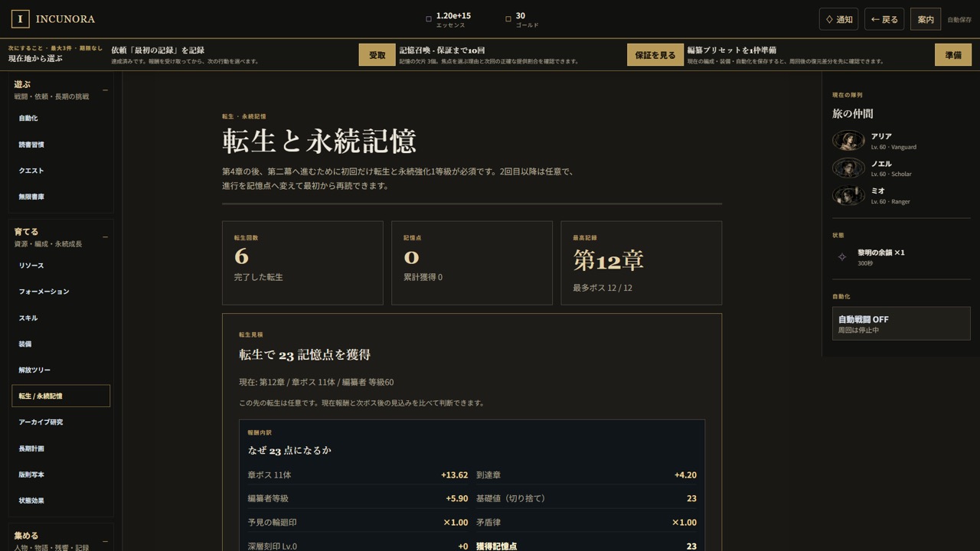980x551 pixels.
Task: Click the 黎明の余韻 status effect icon
Action: [842, 257]
